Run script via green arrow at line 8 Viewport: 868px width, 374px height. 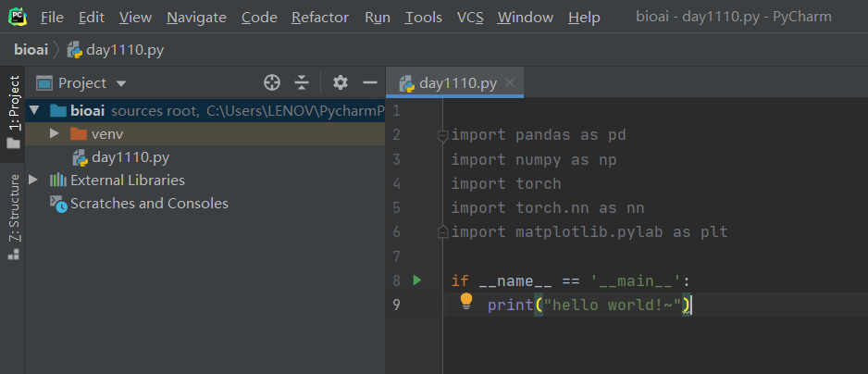point(417,280)
